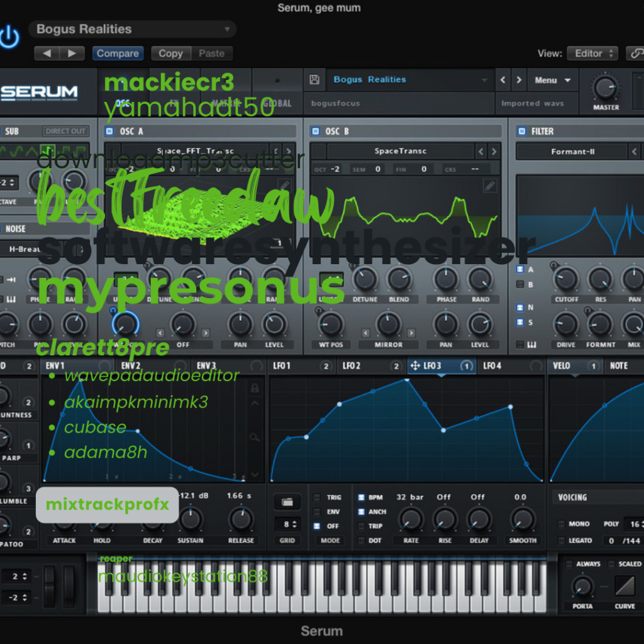The height and width of the screenshot is (644, 644).
Task: Open the Serum preset name dropdown
Action: point(409,80)
